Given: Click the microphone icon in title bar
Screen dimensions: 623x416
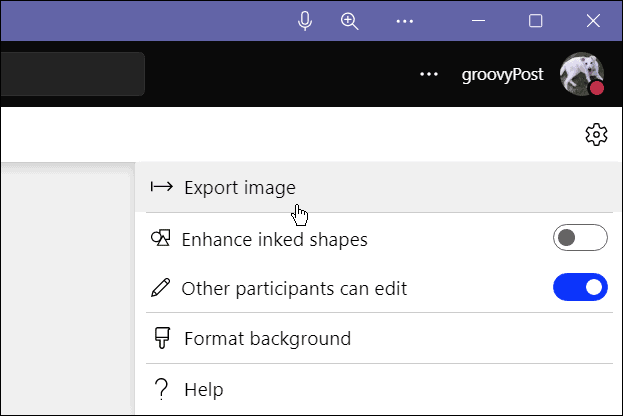Looking at the screenshot, I should pyautogui.click(x=305, y=21).
